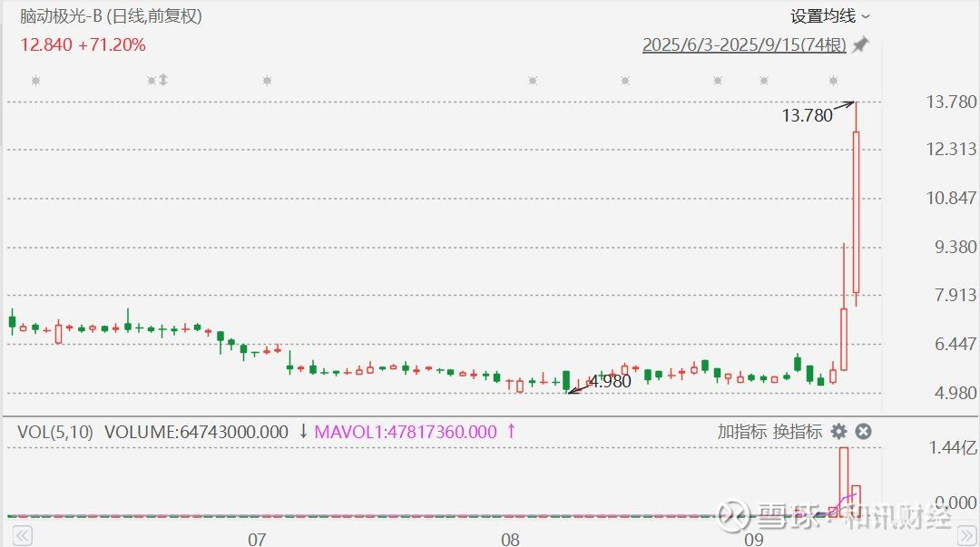This screenshot has height=547, width=980.
Task: Click the MAVOL1:47817360.000 value
Action: [x=405, y=432]
